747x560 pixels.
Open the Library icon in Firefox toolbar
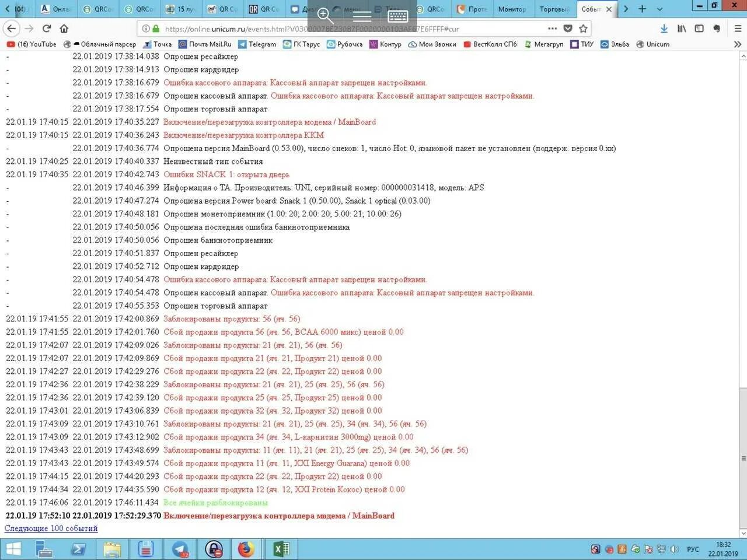tap(682, 28)
